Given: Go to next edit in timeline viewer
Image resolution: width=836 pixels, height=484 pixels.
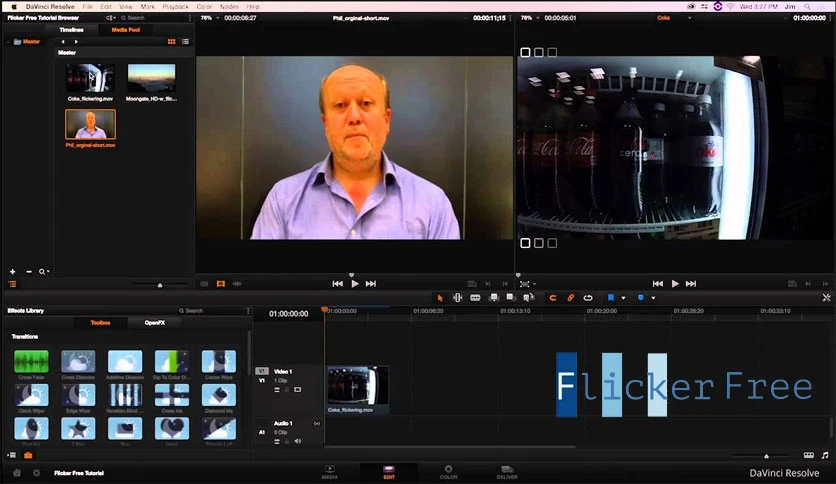Looking at the screenshot, I should [691, 284].
